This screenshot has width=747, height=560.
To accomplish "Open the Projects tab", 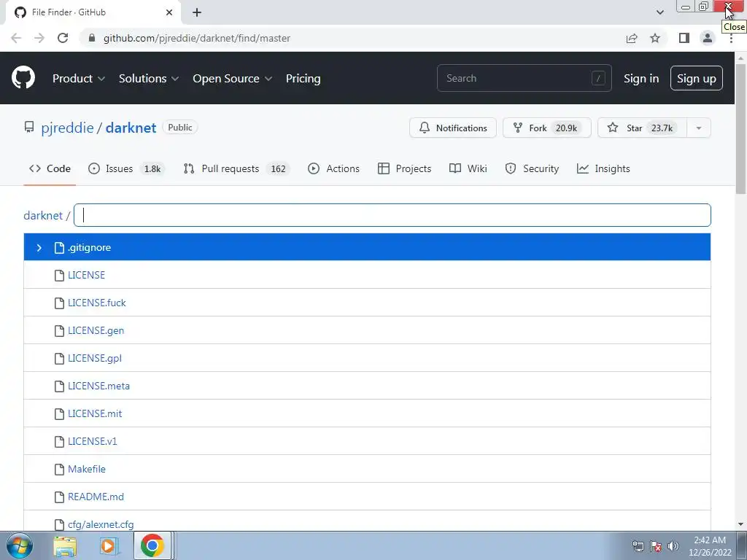I will coord(404,168).
